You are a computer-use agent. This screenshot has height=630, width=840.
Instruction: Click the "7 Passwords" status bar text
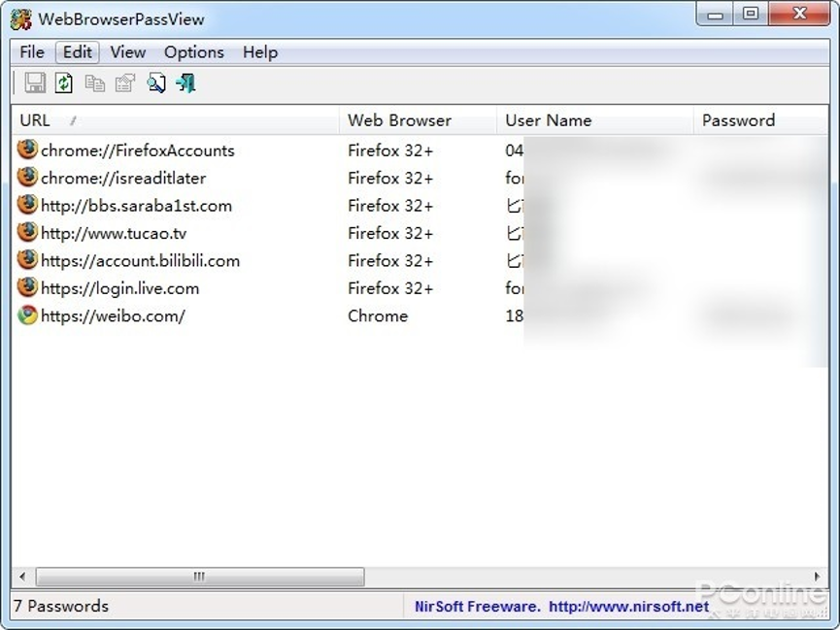pyautogui.click(x=61, y=606)
